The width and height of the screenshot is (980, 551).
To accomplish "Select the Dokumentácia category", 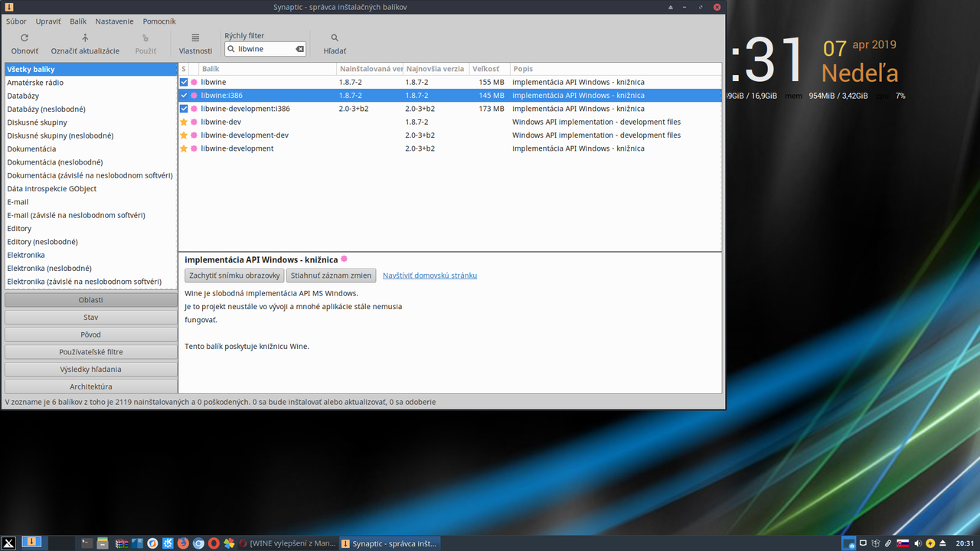I will point(91,148).
